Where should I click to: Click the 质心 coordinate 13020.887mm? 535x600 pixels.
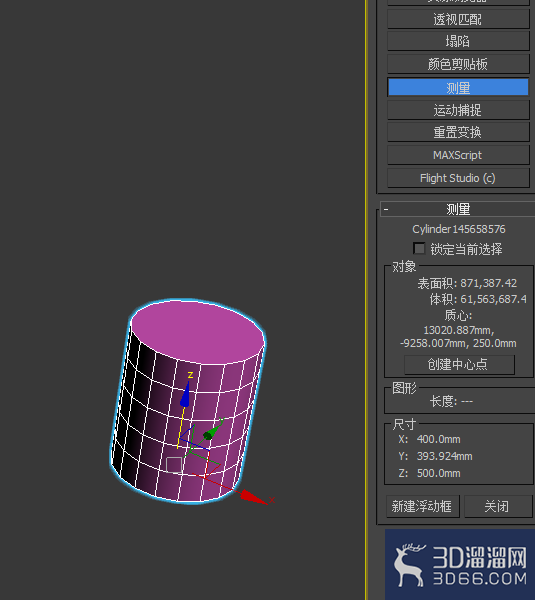[x=458, y=330]
